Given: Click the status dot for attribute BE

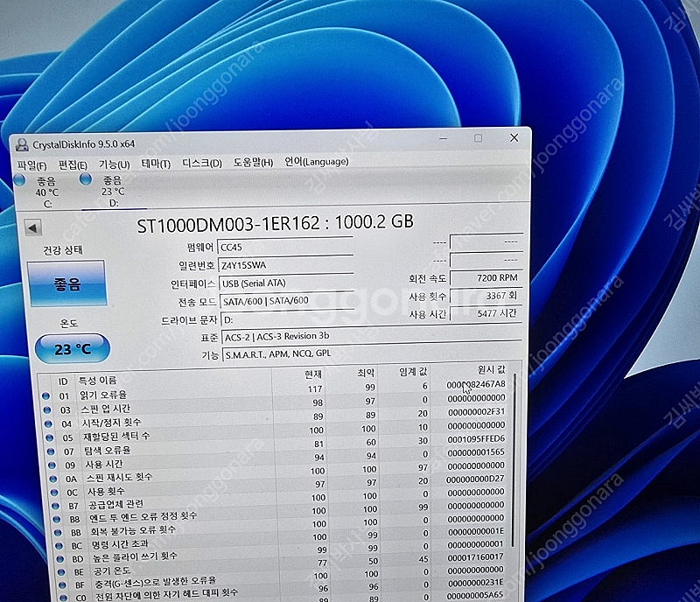Looking at the screenshot, I should click(61, 571).
